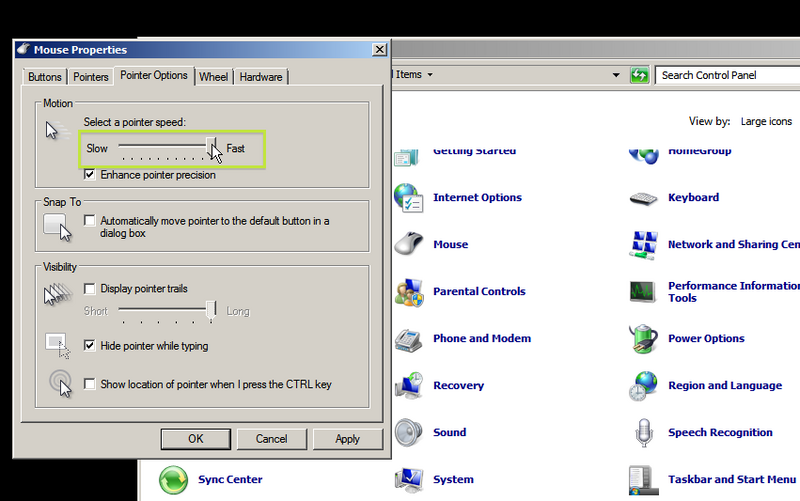Open the Keyboard icon
Image resolution: width=800 pixels, height=501 pixels.
[x=643, y=198]
